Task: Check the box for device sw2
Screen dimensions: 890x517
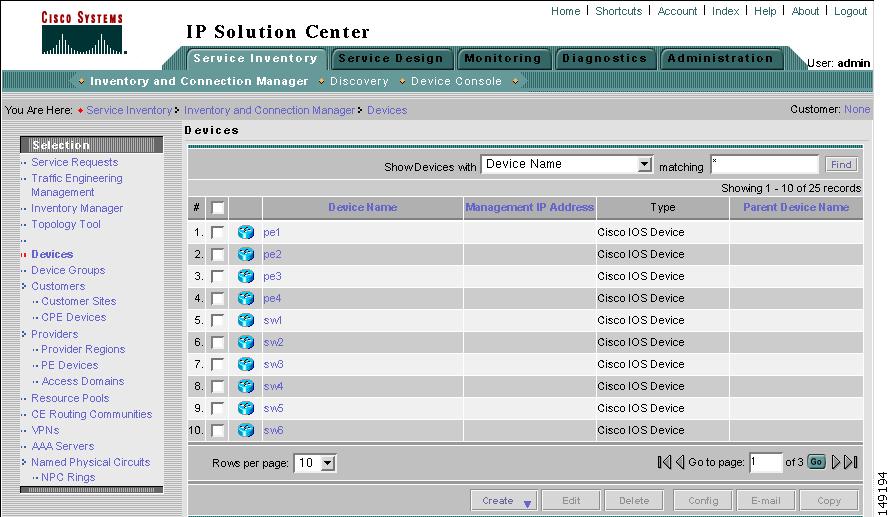Action: 217,342
